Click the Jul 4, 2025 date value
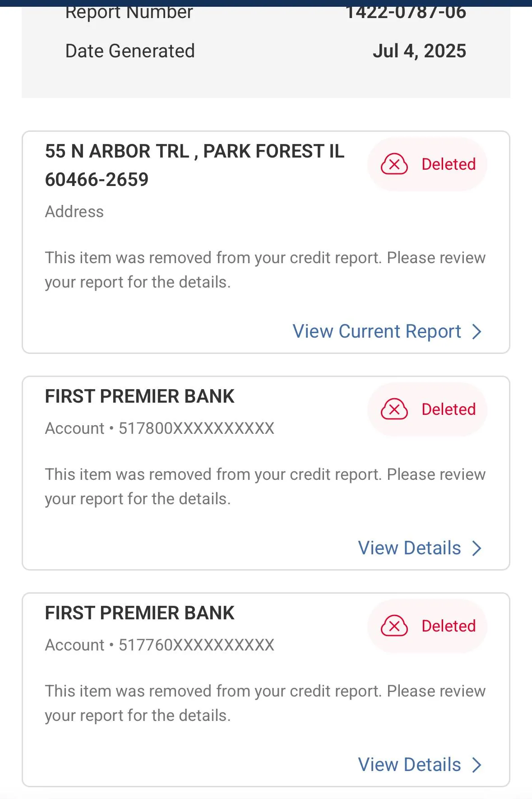This screenshot has width=532, height=799. [419, 51]
